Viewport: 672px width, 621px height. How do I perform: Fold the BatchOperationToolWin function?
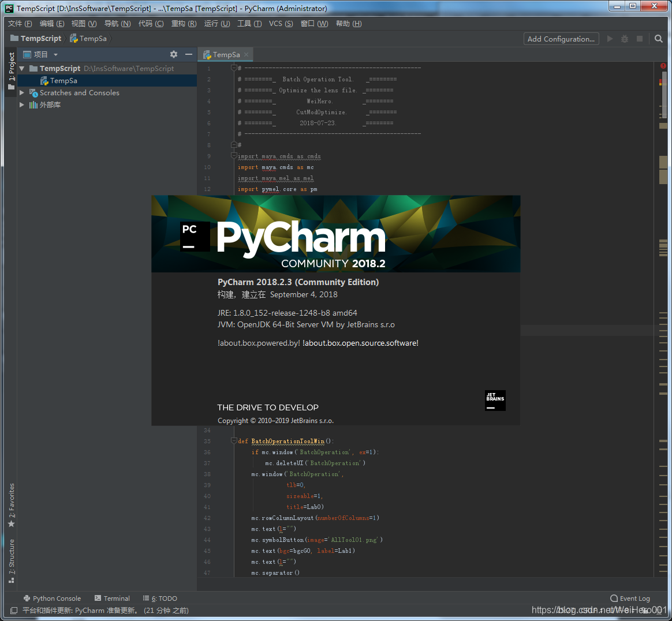(x=234, y=441)
